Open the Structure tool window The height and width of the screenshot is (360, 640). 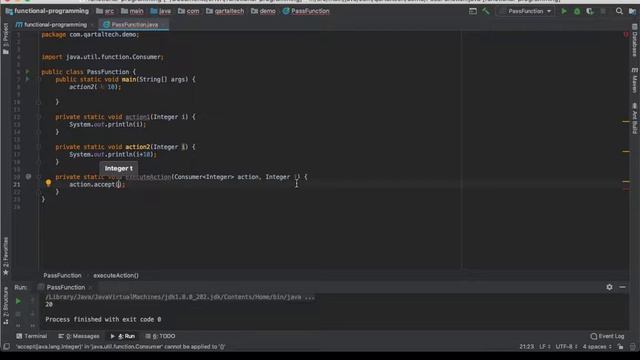coord(6,305)
